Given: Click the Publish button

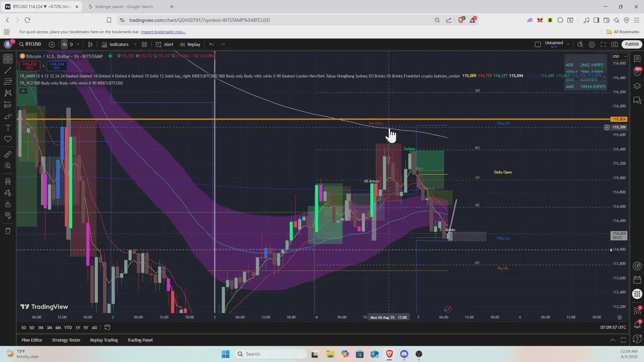Looking at the screenshot, I should pos(631,44).
